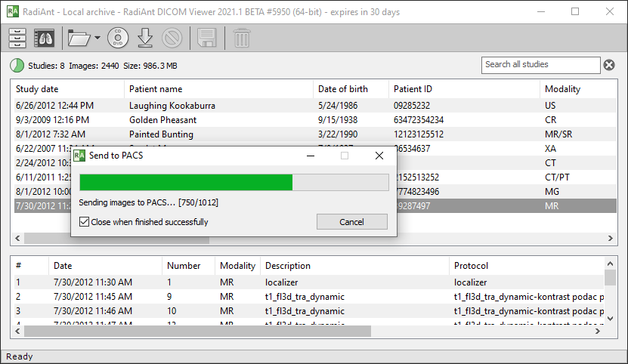Sort by Patient ID column header

(464, 89)
